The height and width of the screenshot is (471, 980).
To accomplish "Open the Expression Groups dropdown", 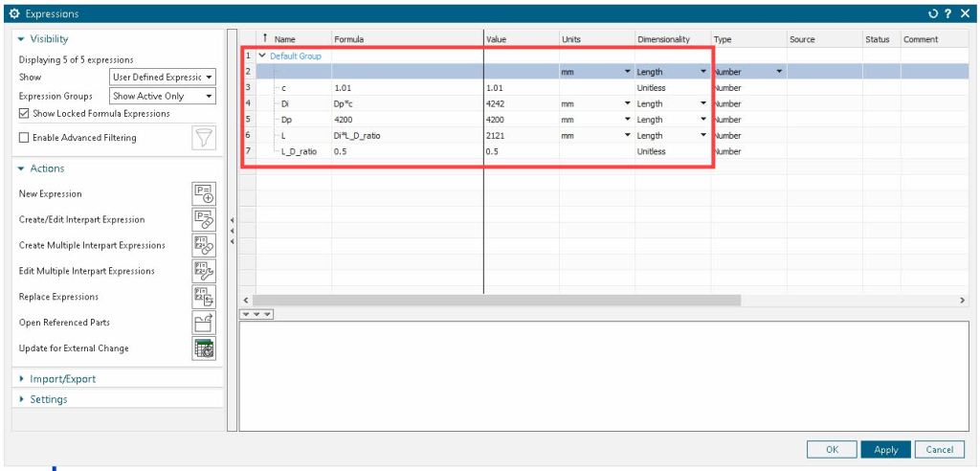I will pyautogui.click(x=163, y=96).
